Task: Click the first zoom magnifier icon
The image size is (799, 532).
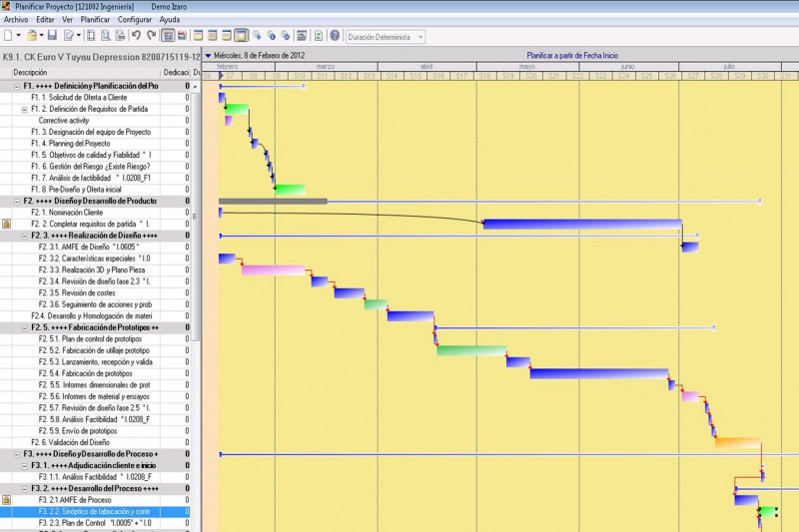Action: pyautogui.click(x=257, y=36)
